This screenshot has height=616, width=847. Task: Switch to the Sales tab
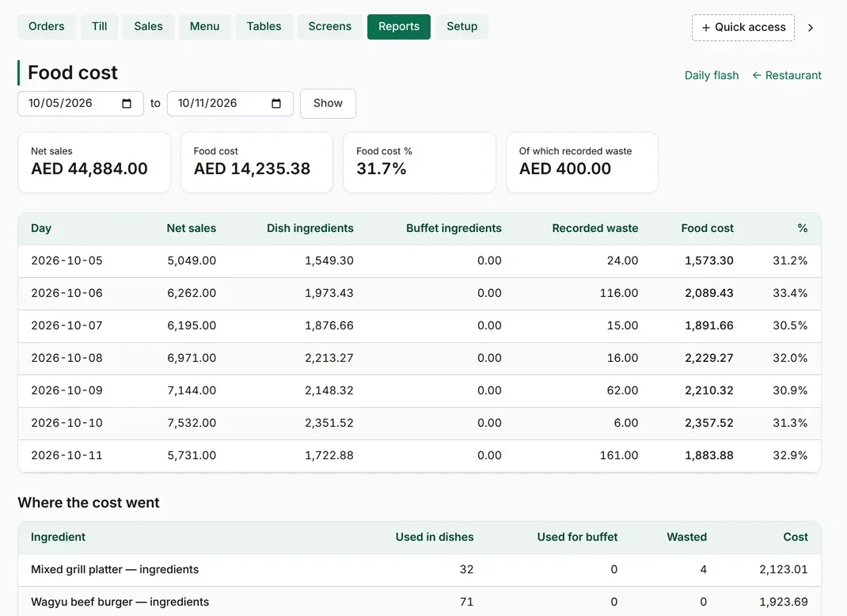point(149,26)
